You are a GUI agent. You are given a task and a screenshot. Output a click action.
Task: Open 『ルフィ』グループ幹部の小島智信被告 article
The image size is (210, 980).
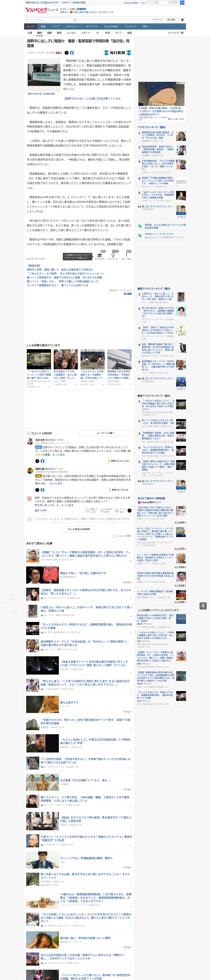click(85, 554)
